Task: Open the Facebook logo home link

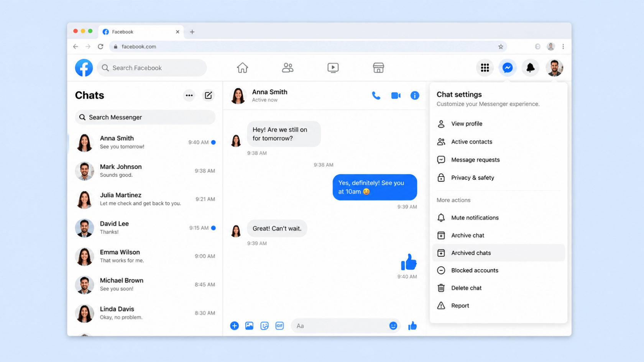Action: pos(84,68)
